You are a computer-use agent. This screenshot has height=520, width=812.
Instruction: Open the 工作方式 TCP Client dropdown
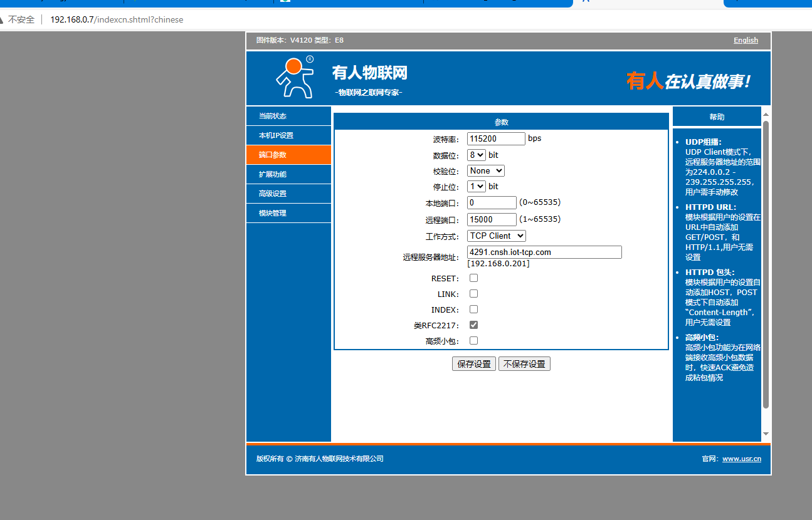click(x=496, y=236)
